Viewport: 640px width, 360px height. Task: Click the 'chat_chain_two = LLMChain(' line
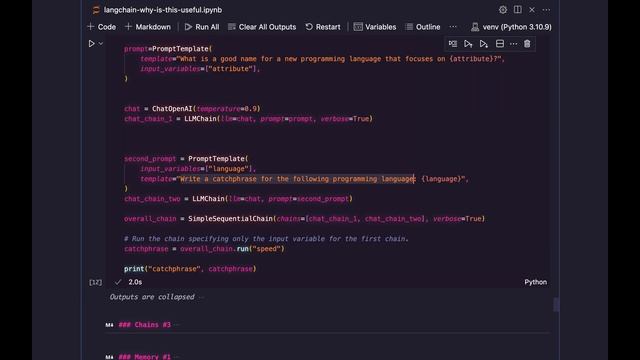point(238,199)
